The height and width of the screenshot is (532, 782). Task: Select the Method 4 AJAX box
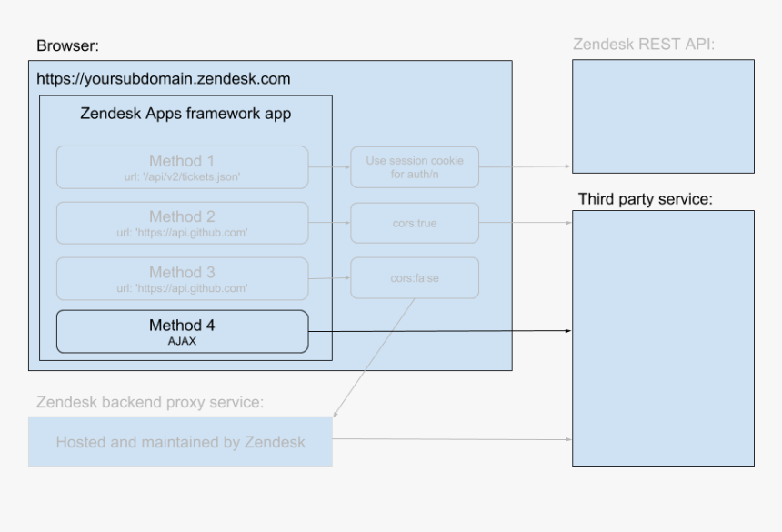click(183, 332)
